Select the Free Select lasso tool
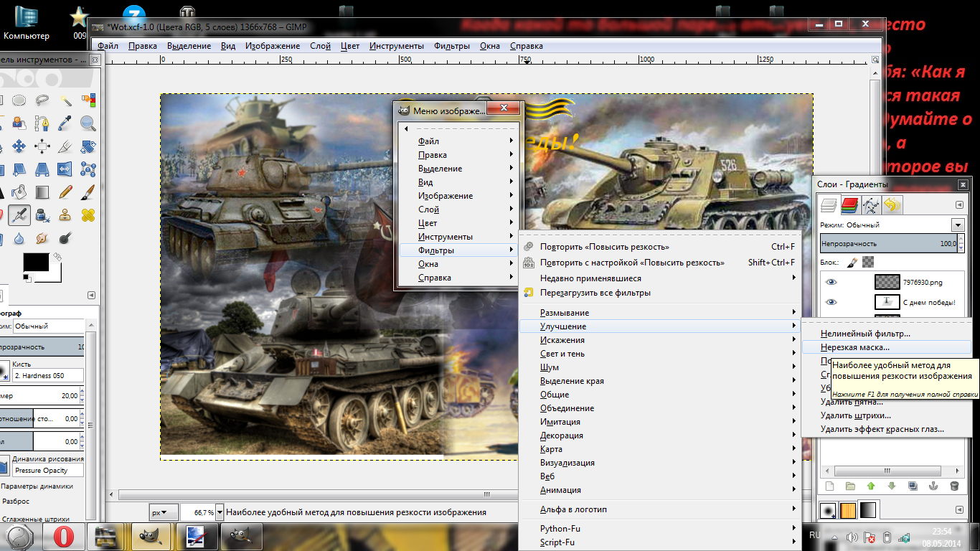This screenshot has width=980, height=551. (x=42, y=99)
